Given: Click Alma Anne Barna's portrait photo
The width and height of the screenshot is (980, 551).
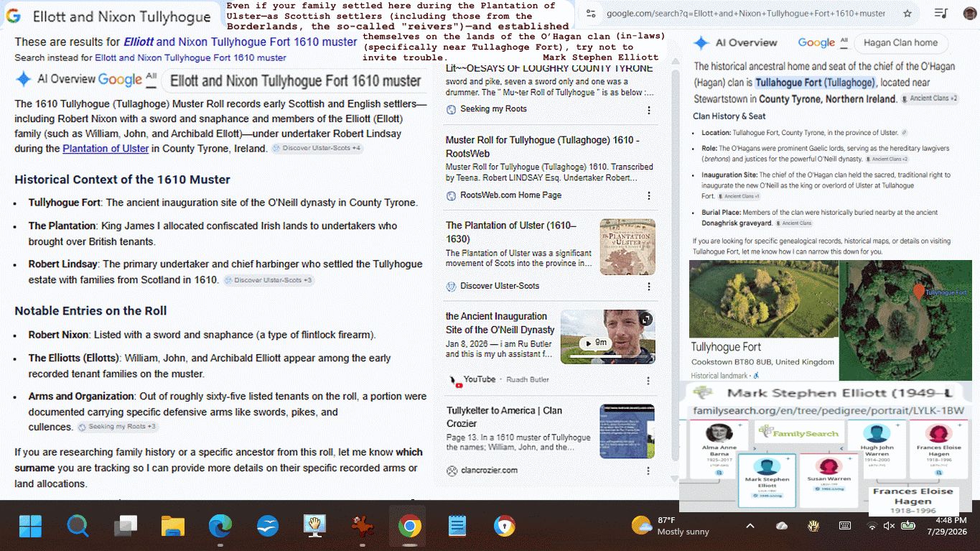Looking at the screenshot, I should click(x=719, y=432).
